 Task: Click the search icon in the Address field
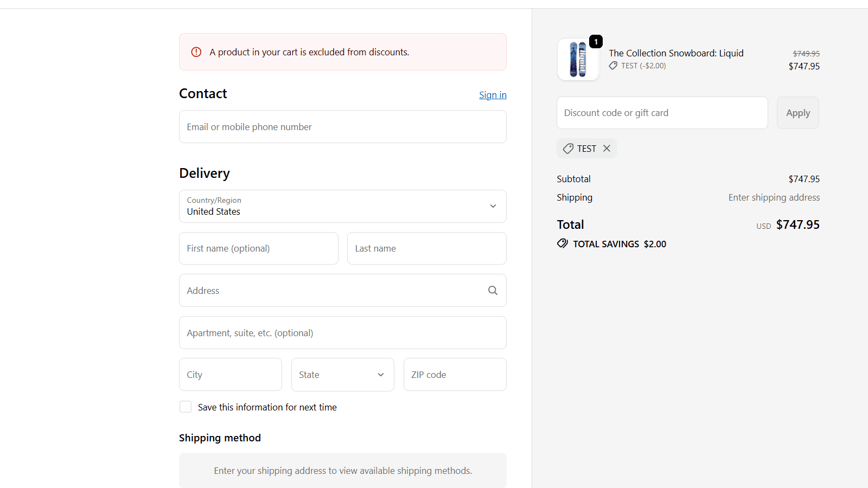coord(493,290)
